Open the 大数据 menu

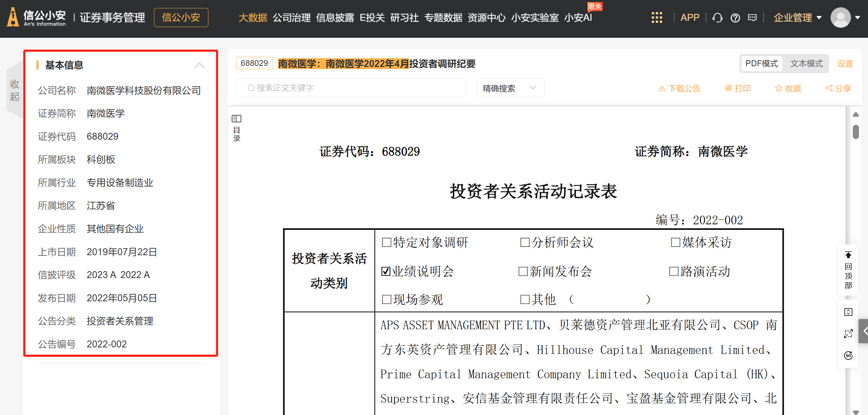pos(252,18)
